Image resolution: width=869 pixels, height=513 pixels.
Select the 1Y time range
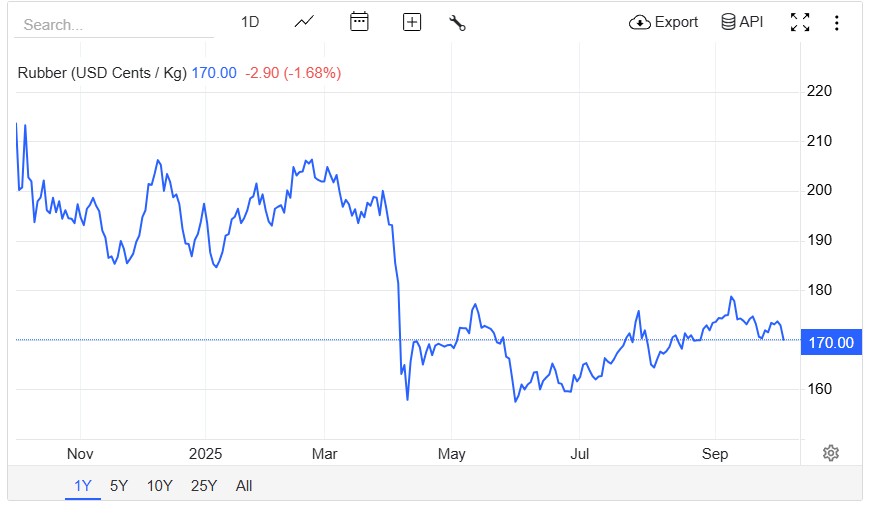[82, 486]
